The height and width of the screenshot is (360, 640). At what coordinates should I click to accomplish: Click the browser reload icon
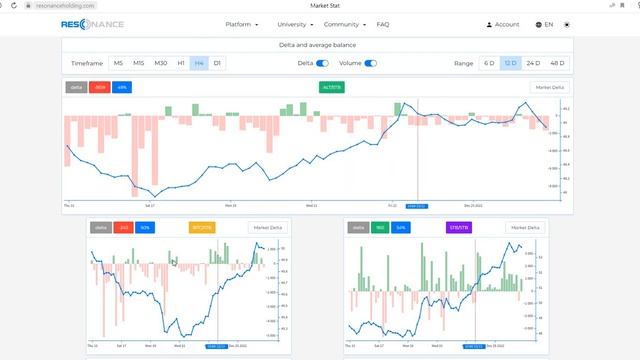click(14, 5)
